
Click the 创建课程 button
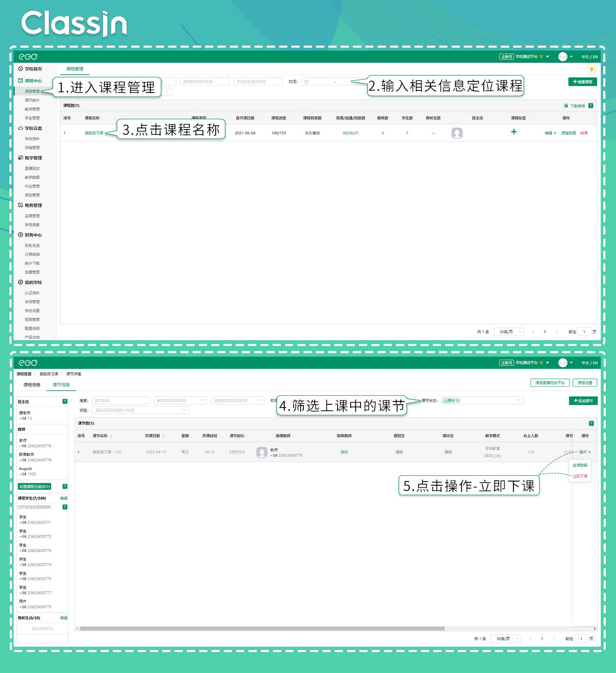[582, 82]
